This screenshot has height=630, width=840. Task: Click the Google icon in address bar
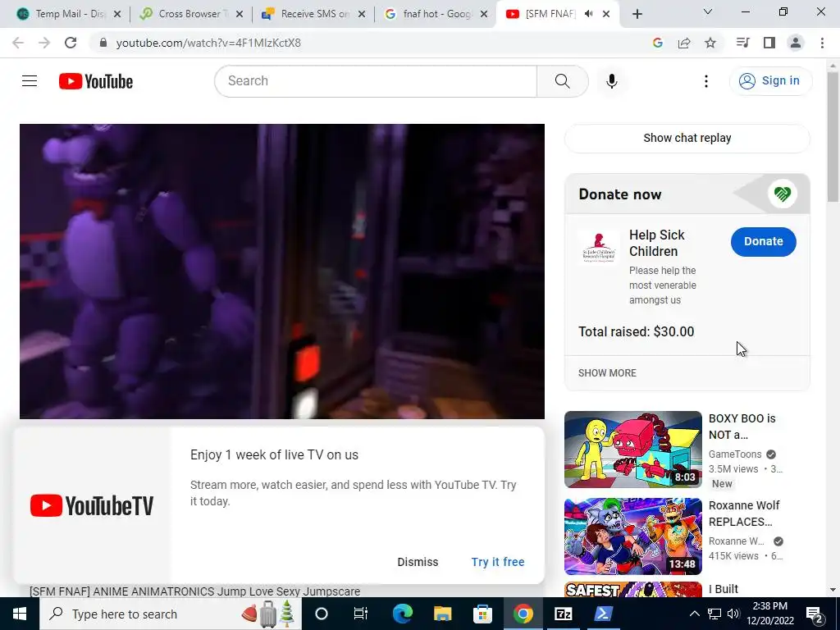click(658, 43)
